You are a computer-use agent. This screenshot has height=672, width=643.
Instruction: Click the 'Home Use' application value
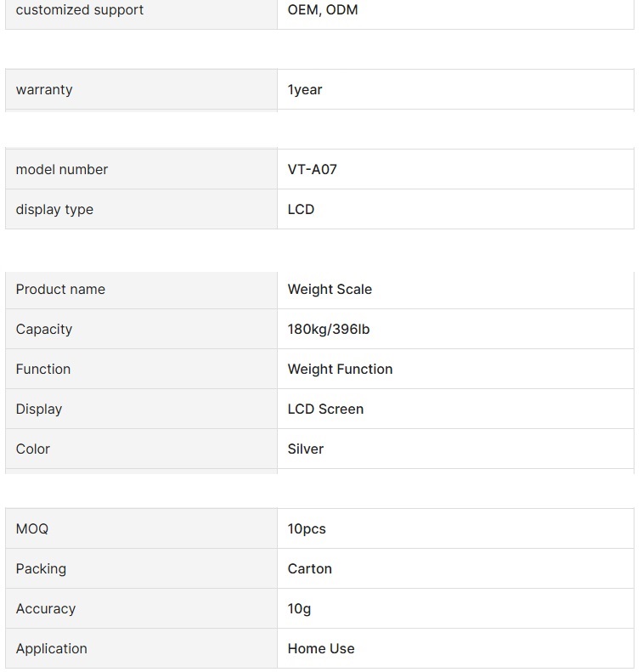click(x=321, y=648)
